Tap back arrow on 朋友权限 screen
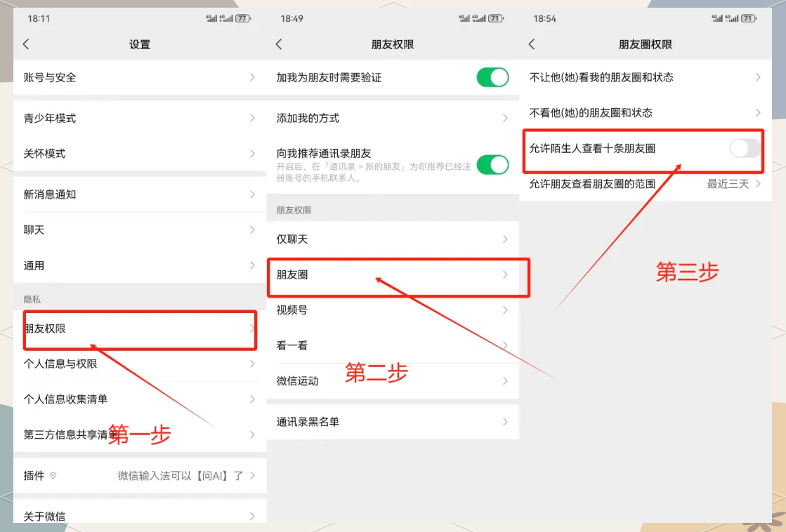This screenshot has width=786, height=532. click(279, 44)
